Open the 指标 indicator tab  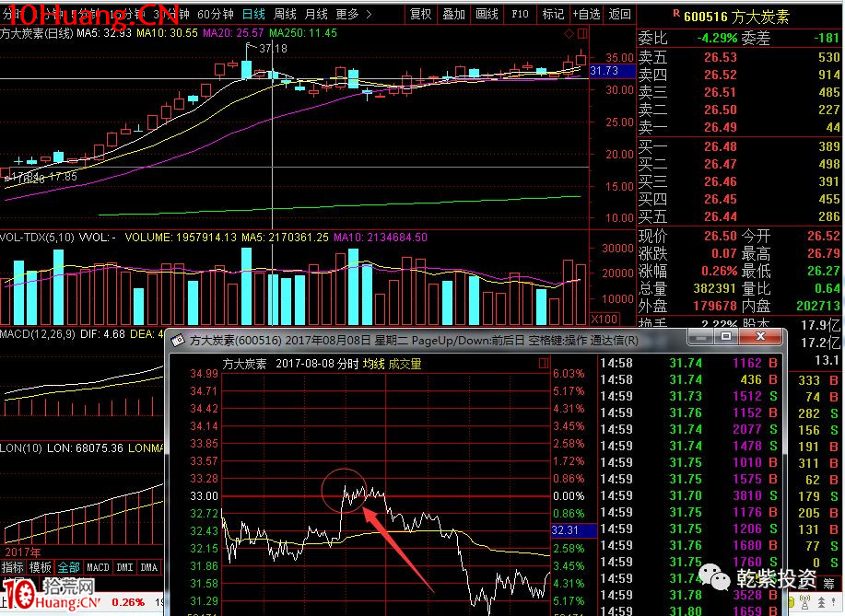(13, 567)
